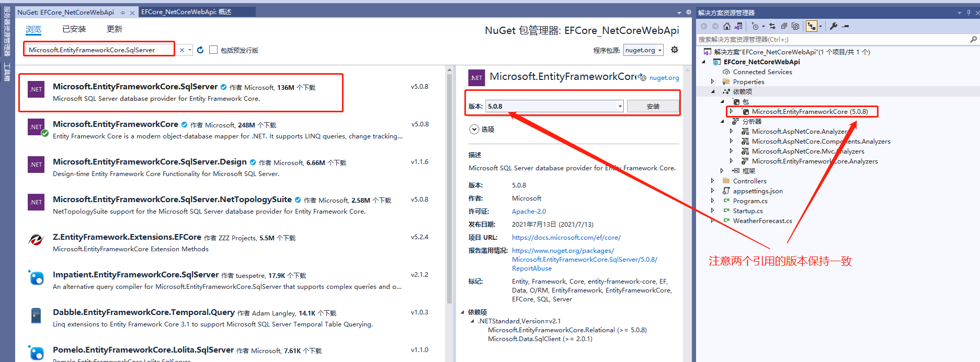Click the package list vertical scrollbar thumb

449,188
